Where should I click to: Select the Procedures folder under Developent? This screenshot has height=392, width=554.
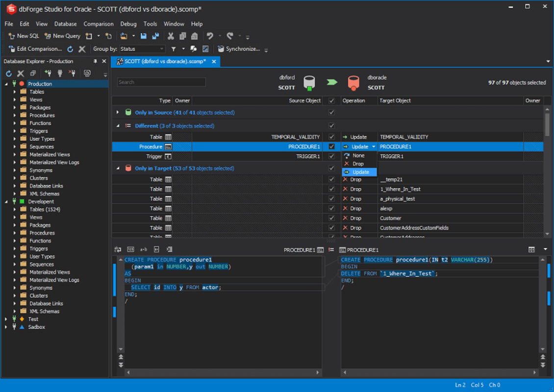(x=42, y=233)
